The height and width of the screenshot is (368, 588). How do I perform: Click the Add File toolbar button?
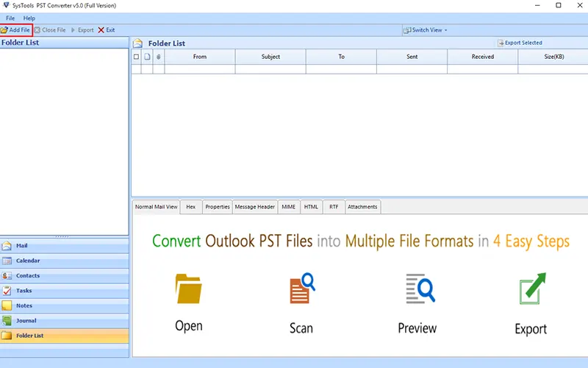(15, 30)
